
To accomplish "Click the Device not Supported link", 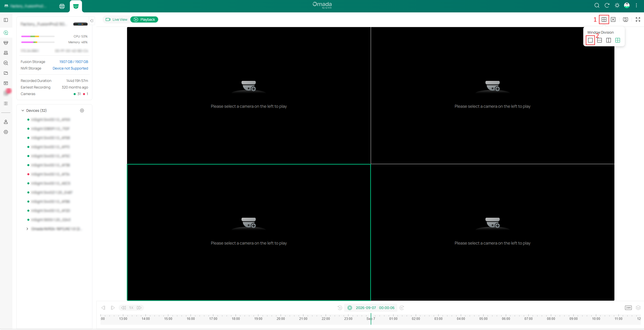I will (x=70, y=68).
